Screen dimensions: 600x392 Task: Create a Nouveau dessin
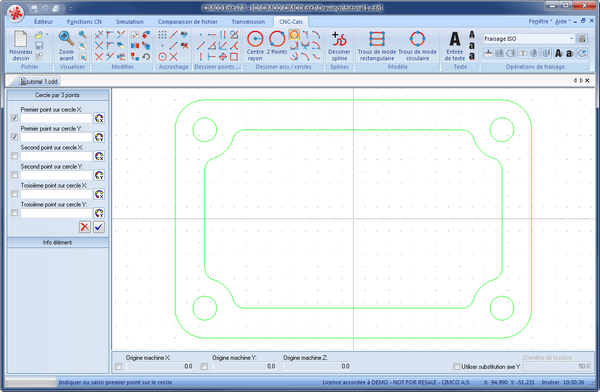coord(21,46)
